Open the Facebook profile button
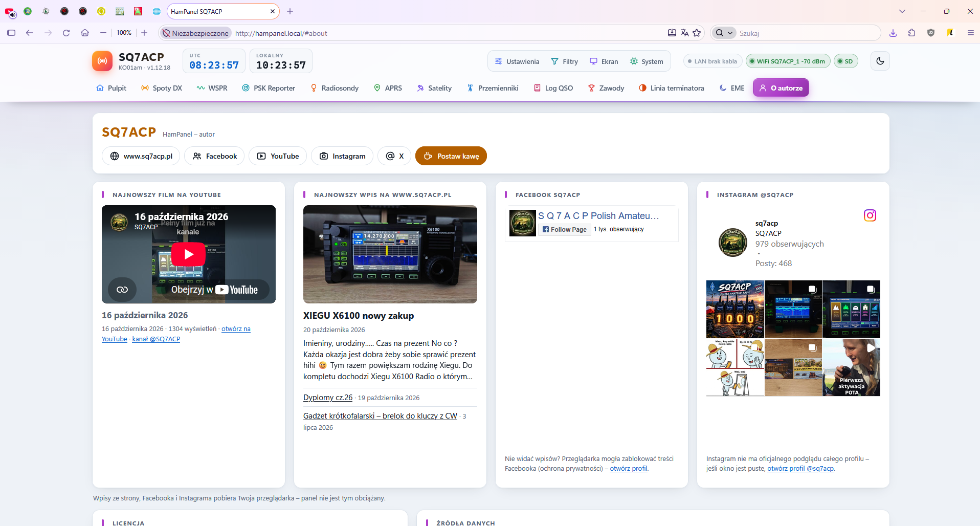Screen dimensions: 980x526 coord(214,156)
